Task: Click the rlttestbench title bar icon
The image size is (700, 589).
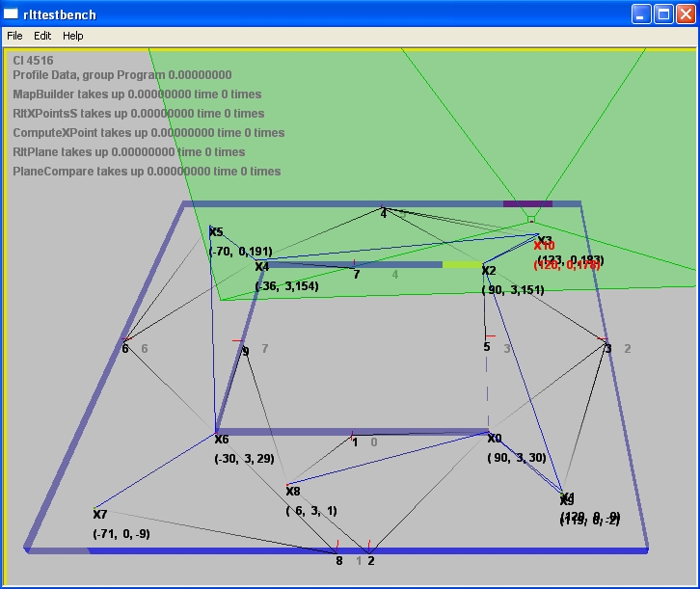Action: (12, 14)
